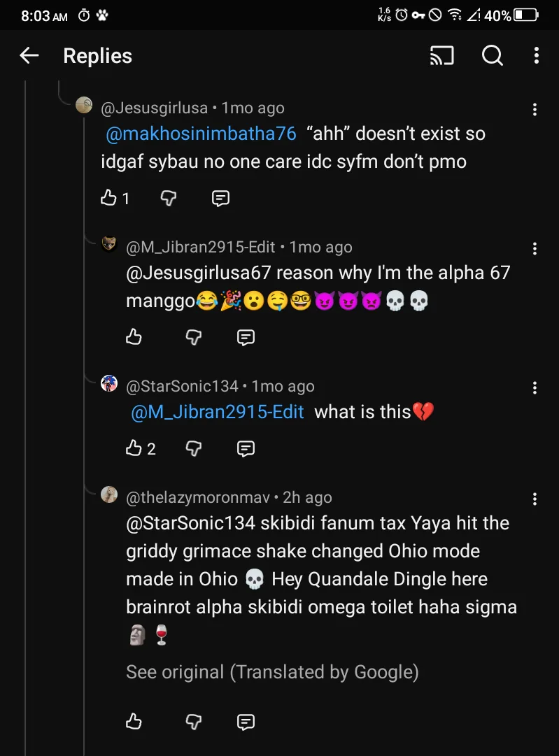Image resolution: width=559 pixels, height=756 pixels.
Task: Like the @Jesusgirlusa comment
Action: 109,199
